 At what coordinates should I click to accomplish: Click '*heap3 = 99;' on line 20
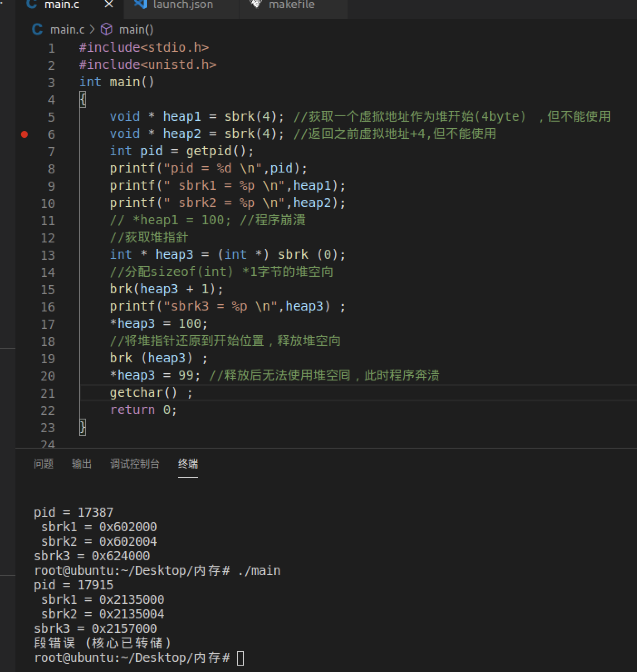pyautogui.click(x=155, y=375)
